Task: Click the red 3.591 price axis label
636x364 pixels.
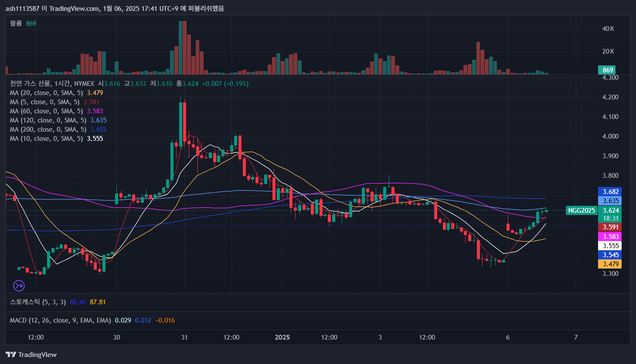Action: click(x=610, y=227)
